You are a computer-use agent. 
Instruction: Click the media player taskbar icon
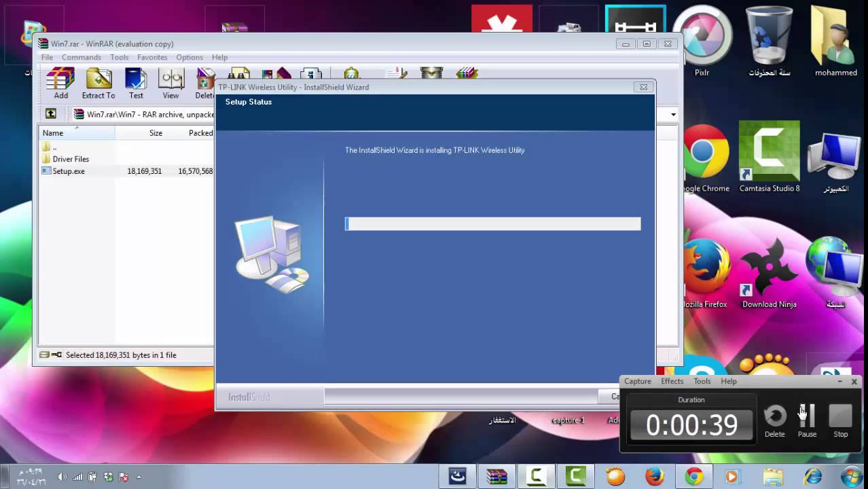732,476
